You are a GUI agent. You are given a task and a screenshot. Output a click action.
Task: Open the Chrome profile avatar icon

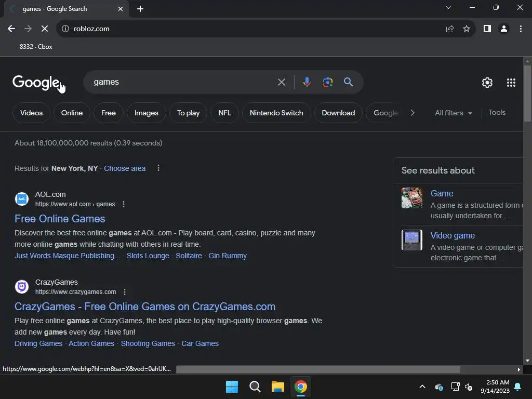[x=504, y=29]
